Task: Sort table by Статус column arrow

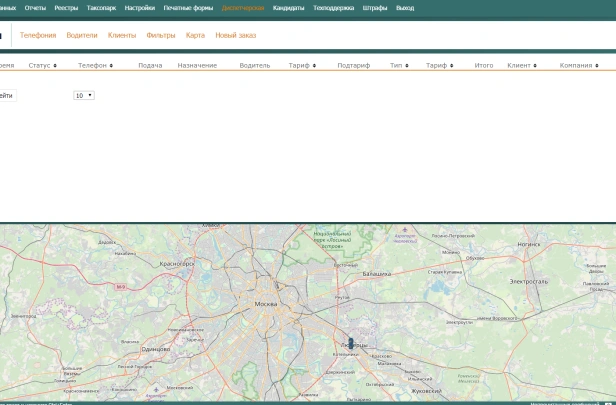Action: [55, 65]
